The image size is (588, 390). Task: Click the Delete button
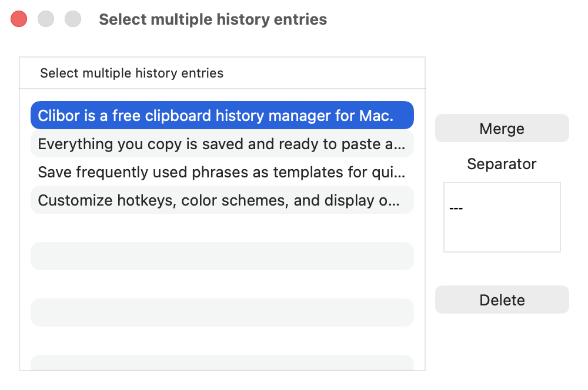click(x=502, y=300)
